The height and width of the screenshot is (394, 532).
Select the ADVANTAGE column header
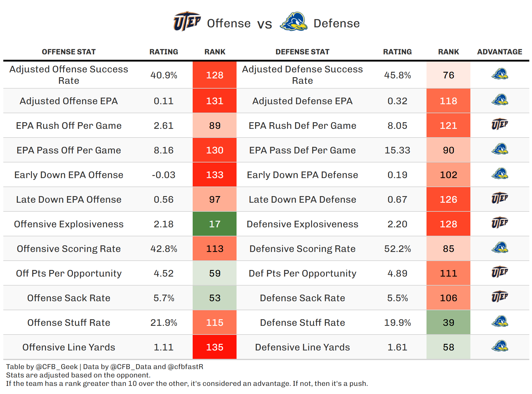click(500, 52)
